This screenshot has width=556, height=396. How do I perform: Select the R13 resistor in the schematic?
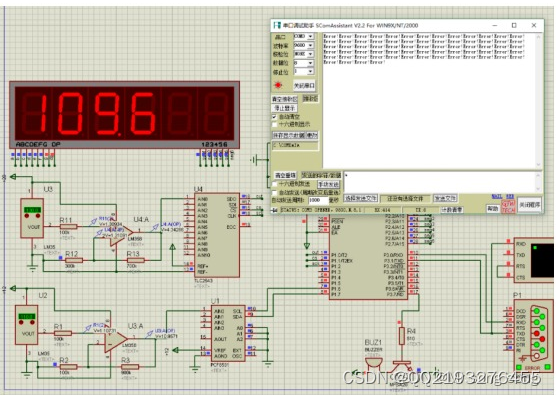click(135, 260)
